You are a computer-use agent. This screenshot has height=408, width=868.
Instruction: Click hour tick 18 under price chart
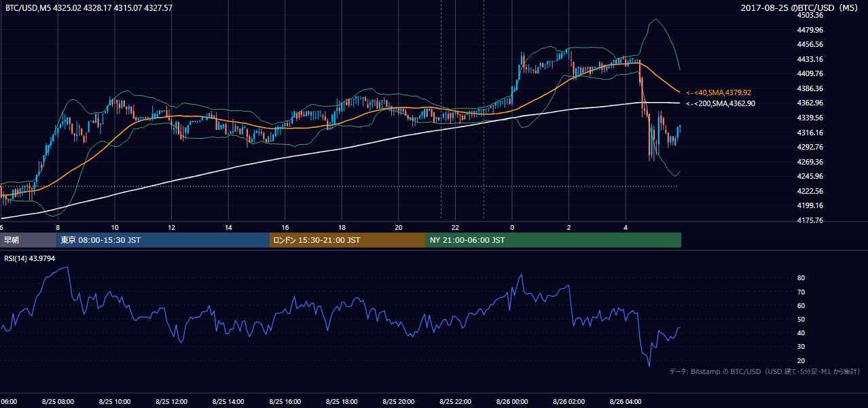pos(342,227)
